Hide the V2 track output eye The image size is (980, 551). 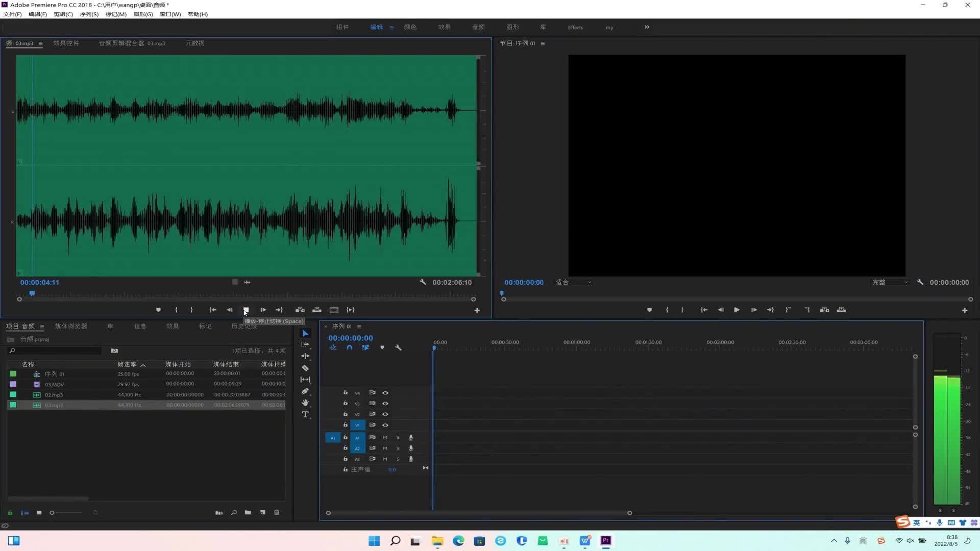tap(385, 414)
